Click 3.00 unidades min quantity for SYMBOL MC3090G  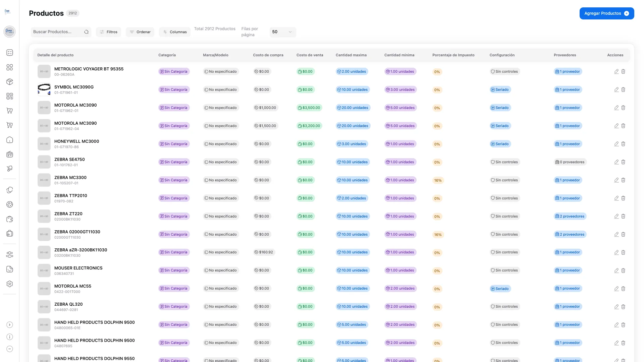tap(400, 89)
